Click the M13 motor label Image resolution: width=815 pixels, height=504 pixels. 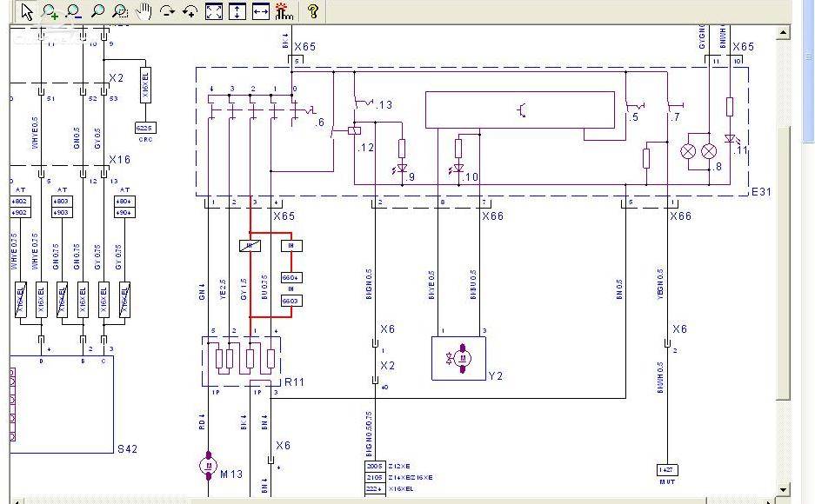(x=231, y=474)
